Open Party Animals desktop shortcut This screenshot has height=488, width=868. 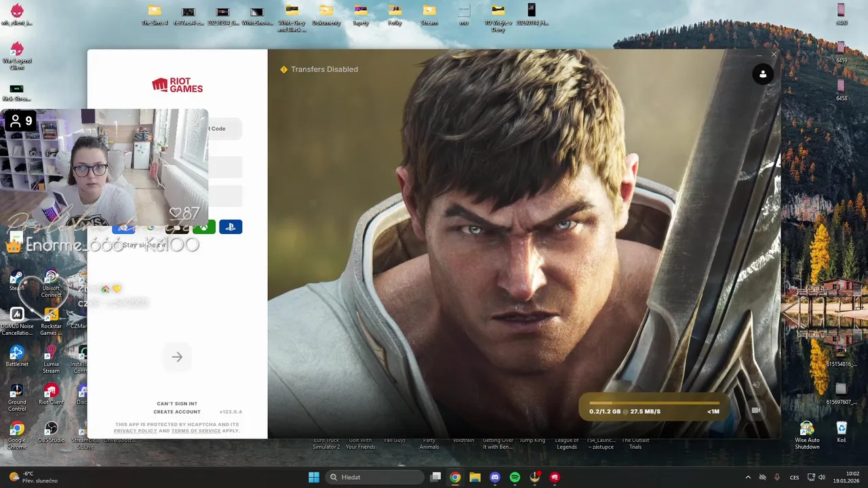429,443
